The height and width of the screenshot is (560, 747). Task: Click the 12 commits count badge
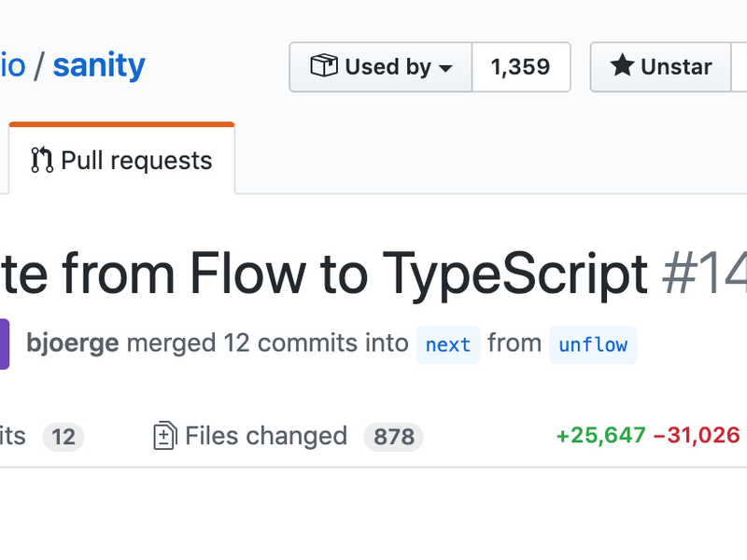(x=63, y=436)
